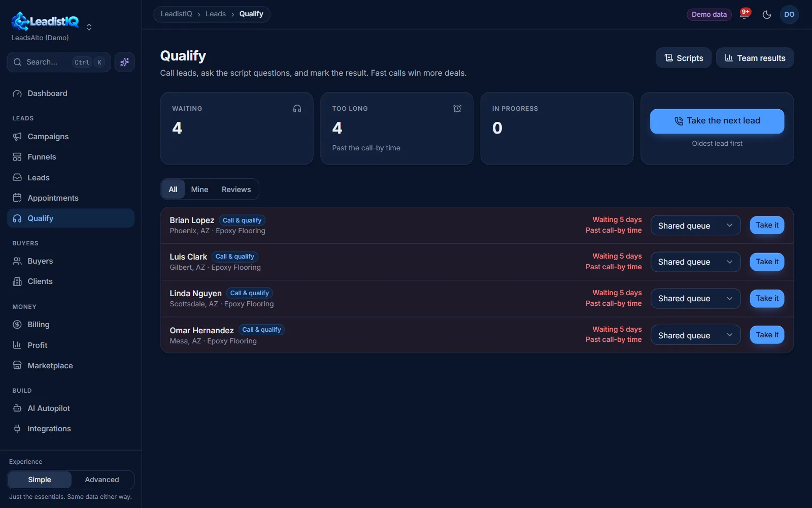Open AI Autopilot in the sidebar
This screenshot has width=812, height=508.
pyautogui.click(x=71, y=408)
